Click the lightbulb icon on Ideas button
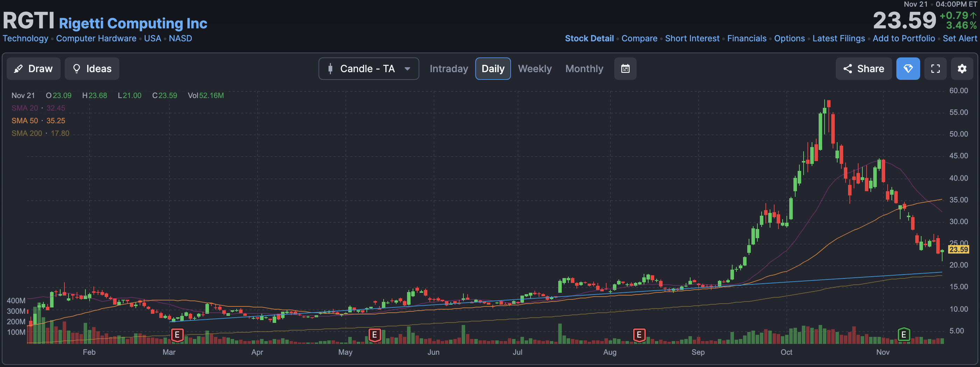This screenshot has height=367, width=980. [76, 69]
